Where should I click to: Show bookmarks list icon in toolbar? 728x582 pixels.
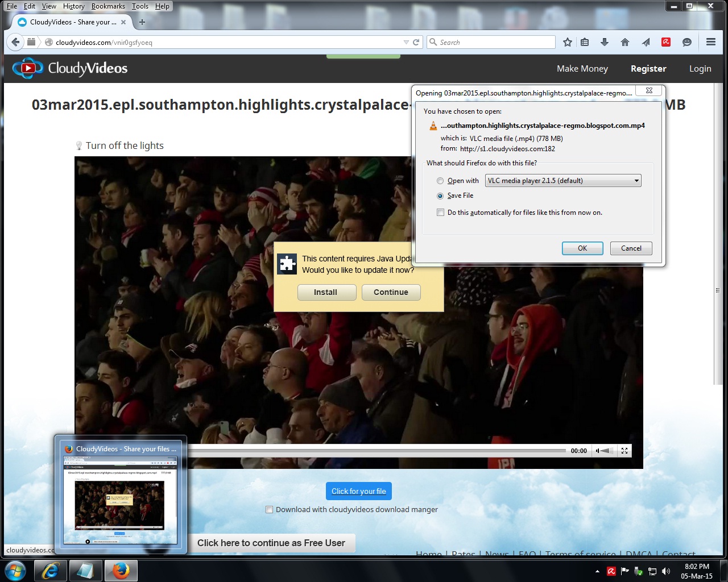click(585, 42)
